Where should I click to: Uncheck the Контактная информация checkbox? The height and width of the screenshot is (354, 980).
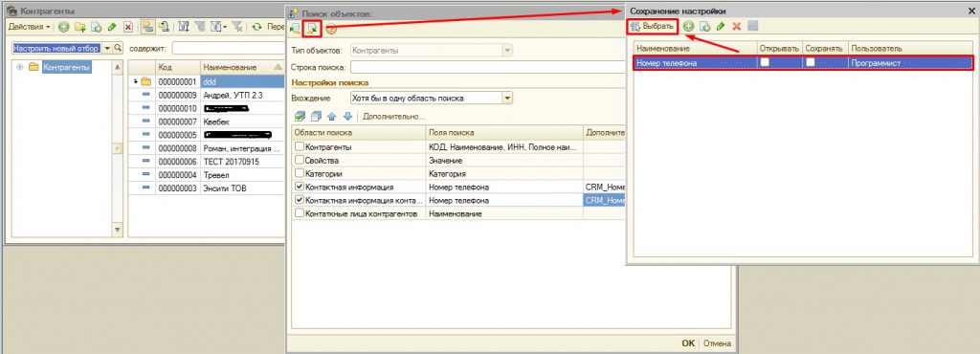tap(300, 187)
